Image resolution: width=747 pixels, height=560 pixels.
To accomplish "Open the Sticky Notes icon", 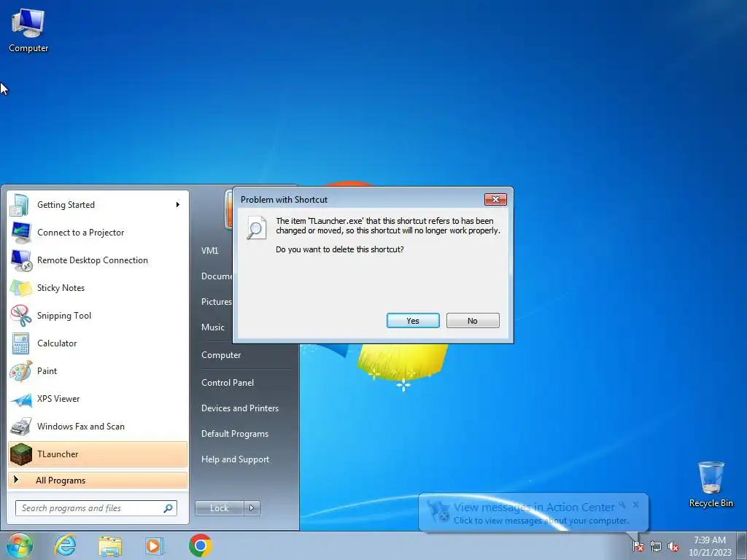I will pos(20,288).
